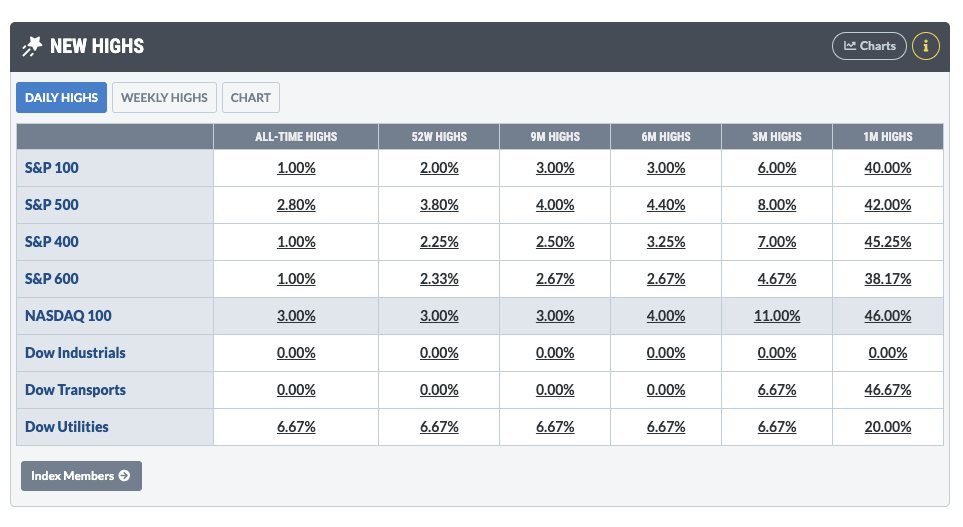This screenshot has height=527, width=963.
Task: Click the yellow info circle icon
Action: tap(926, 46)
